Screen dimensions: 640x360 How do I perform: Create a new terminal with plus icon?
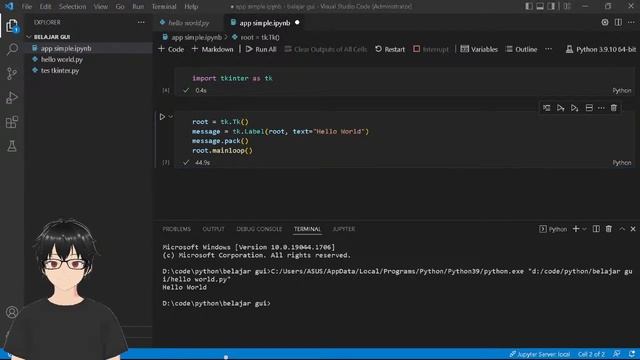pos(576,229)
